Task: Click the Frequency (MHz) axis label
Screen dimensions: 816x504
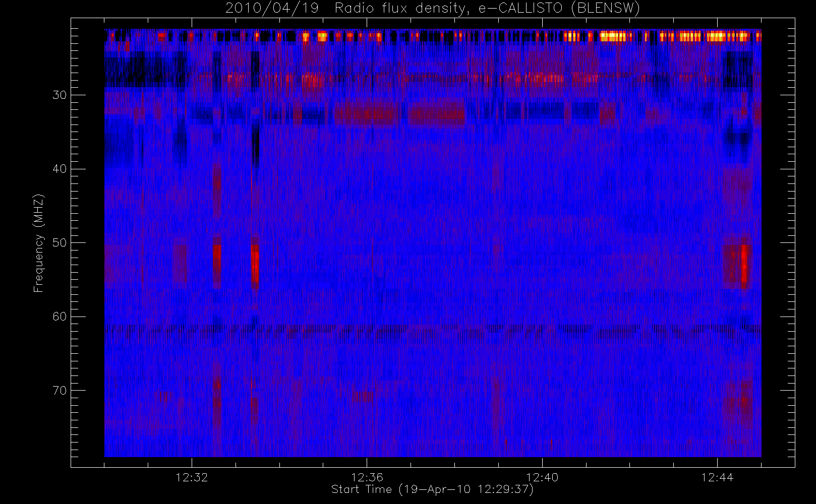Action: (38, 243)
